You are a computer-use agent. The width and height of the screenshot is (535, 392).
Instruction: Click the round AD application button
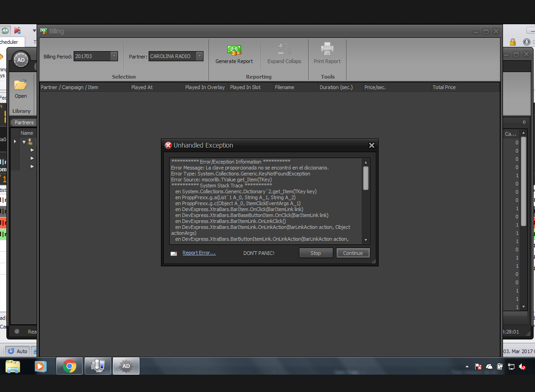(21, 60)
